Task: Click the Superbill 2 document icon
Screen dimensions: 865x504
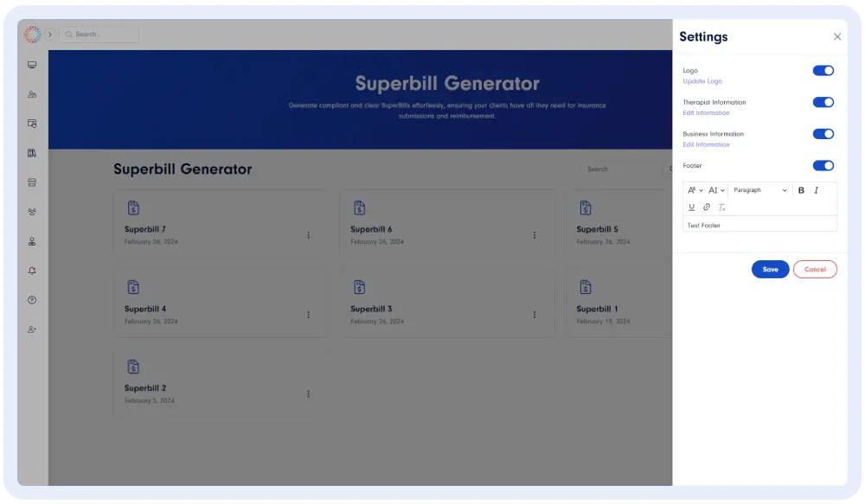Action: point(133,367)
